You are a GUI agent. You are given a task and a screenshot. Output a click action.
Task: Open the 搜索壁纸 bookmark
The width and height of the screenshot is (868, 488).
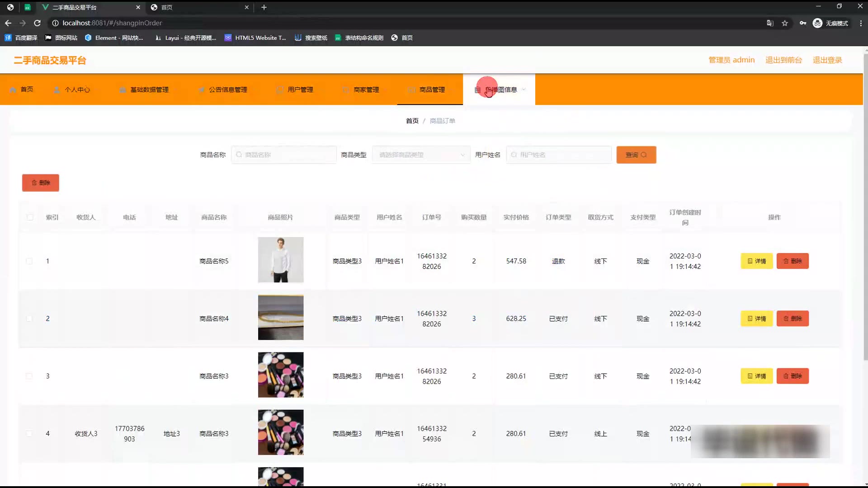311,38
